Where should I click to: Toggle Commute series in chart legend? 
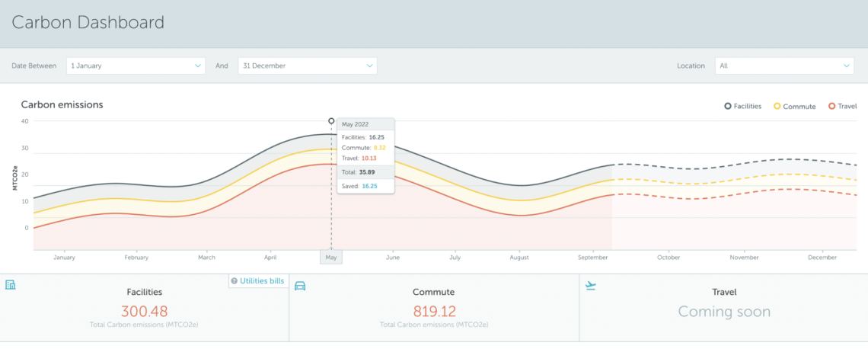(794, 107)
